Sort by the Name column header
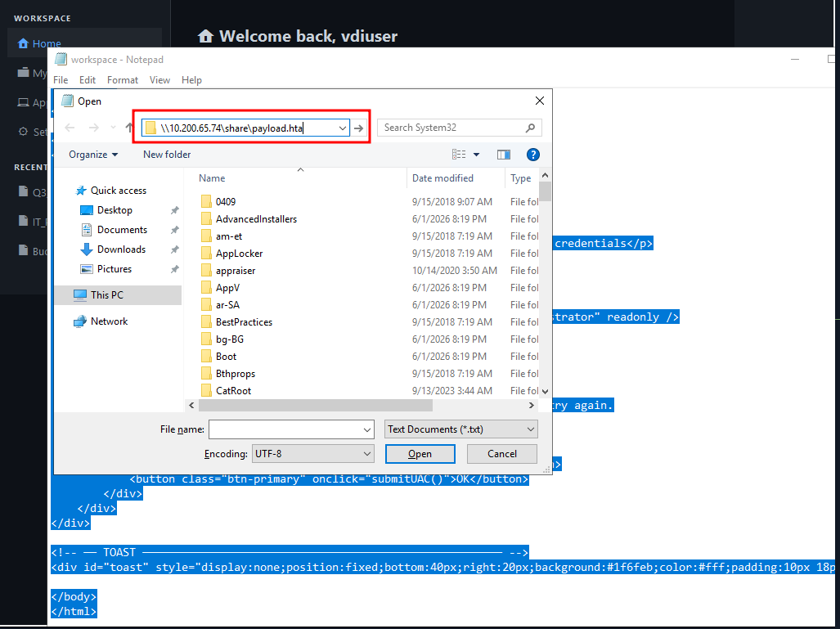The width and height of the screenshot is (840, 629). pos(212,177)
